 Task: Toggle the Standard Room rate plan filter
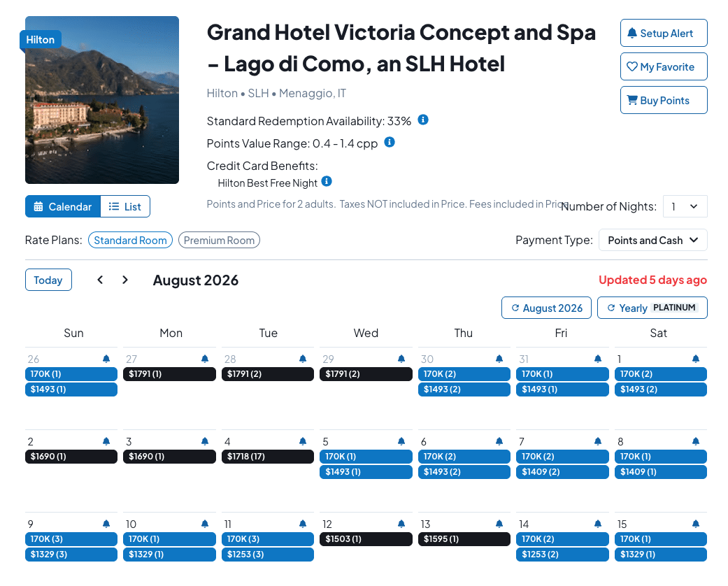(x=130, y=241)
